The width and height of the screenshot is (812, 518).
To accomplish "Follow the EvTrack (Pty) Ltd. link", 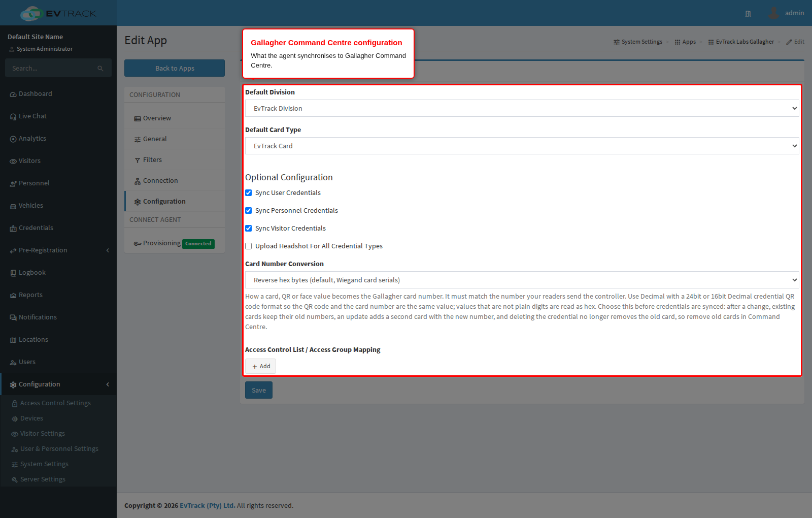I will pos(207,506).
